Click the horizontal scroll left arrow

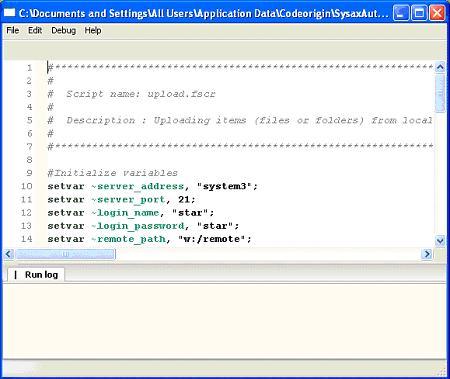[x=9, y=254]
